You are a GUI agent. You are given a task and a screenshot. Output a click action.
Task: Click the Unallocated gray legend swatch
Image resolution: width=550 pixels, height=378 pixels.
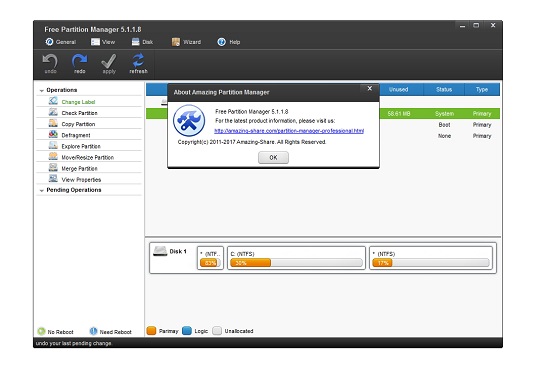pos(217,331)
